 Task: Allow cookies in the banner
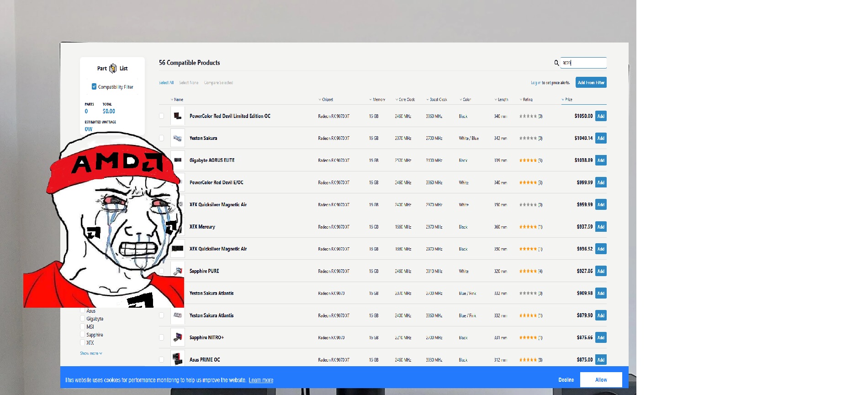pos(601,380)
